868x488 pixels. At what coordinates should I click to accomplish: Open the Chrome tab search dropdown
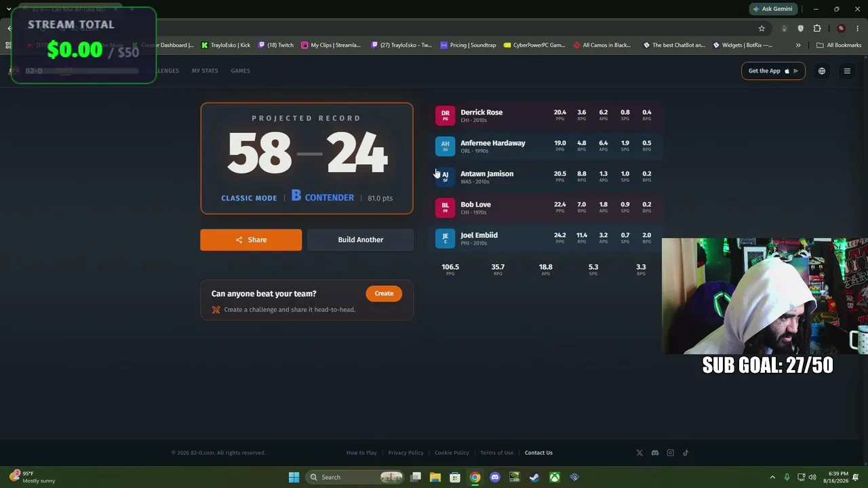9,9
